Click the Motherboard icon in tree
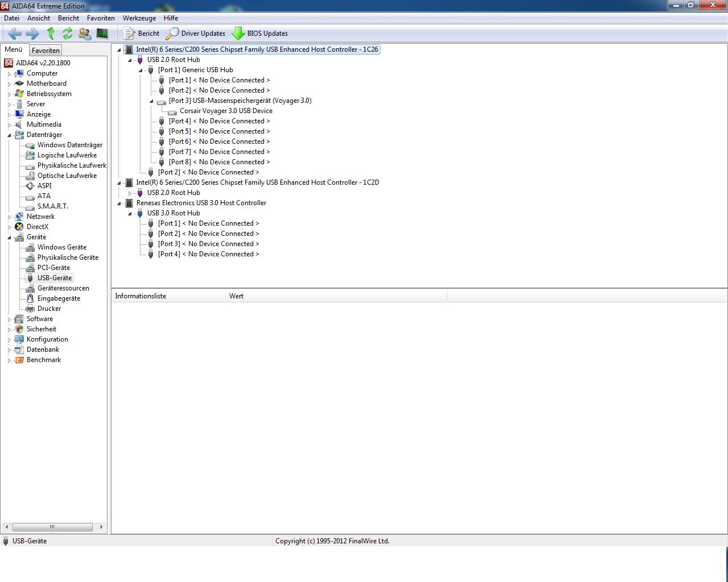 pyautogui.click(x=19, y=84)
